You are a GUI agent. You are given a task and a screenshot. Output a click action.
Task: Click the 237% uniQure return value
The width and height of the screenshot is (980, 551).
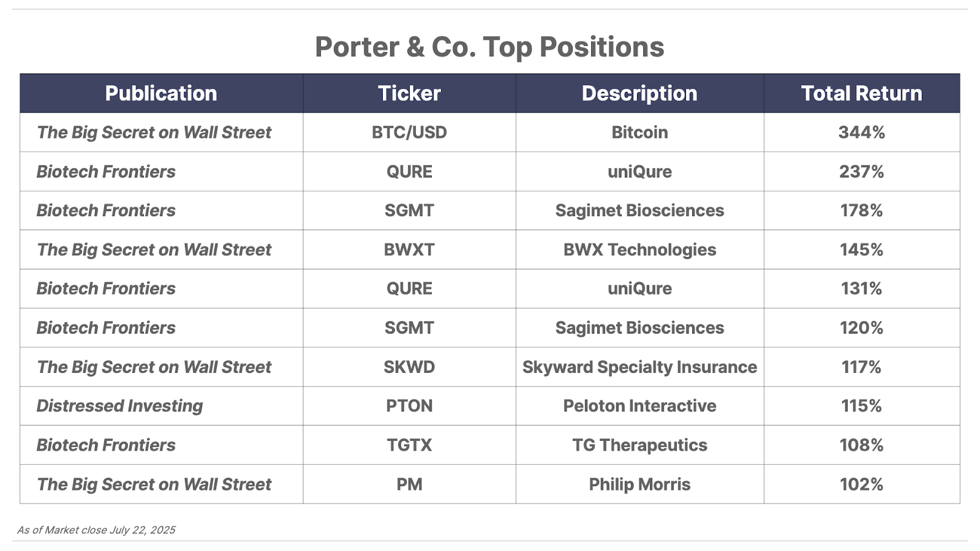862,171
